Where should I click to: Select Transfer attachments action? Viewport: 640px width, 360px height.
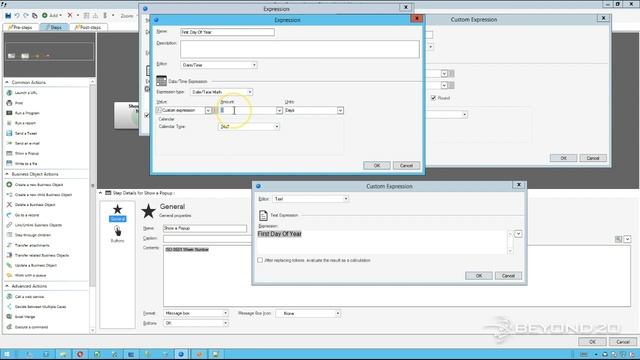32,245
